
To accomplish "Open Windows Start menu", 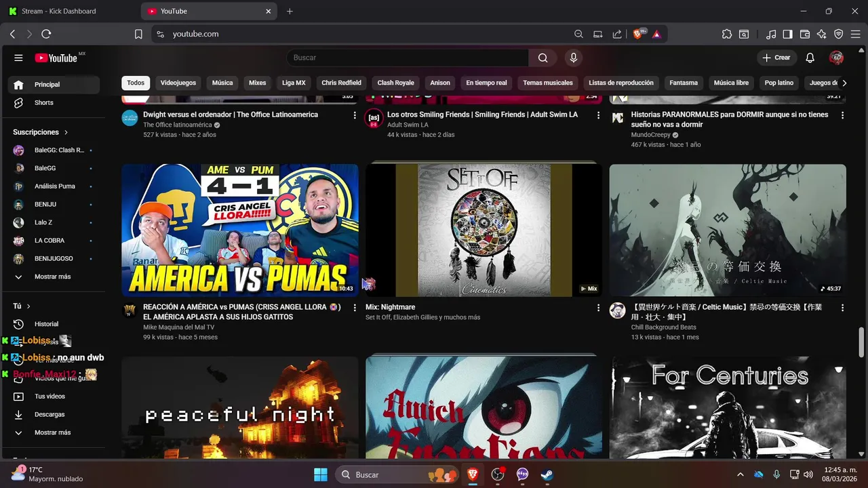I will tap(321, 474).
